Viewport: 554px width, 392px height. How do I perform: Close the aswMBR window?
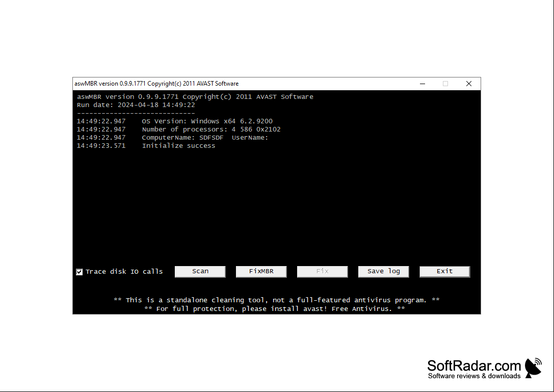tap(468, 84)
